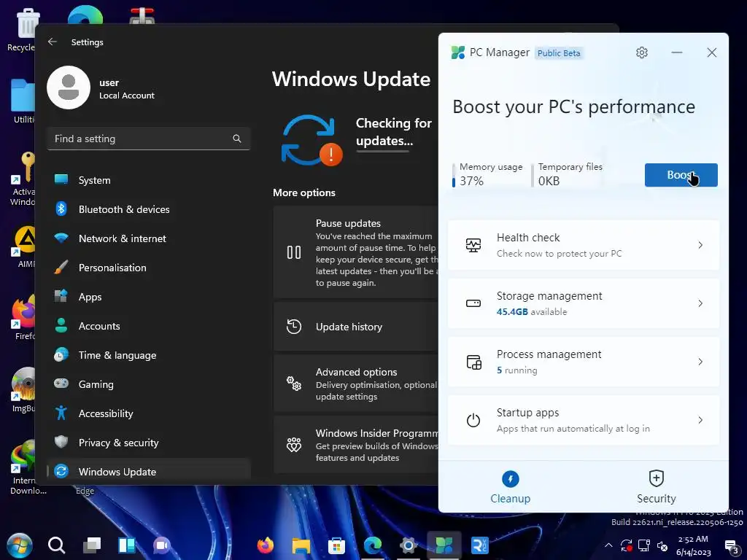Expand Startup apps chevron arrow

pyautogui.click(x=700, y=420)
